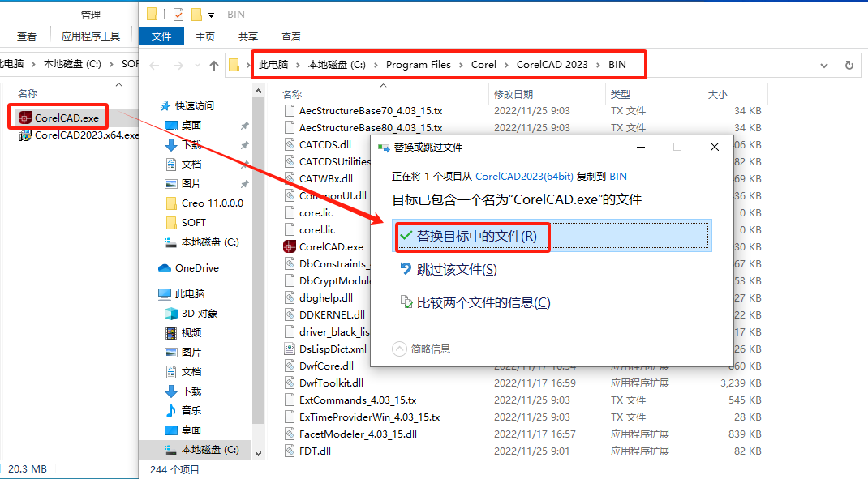Select corel.lic in file list
The image size is (868, 479).
(317, 229)
